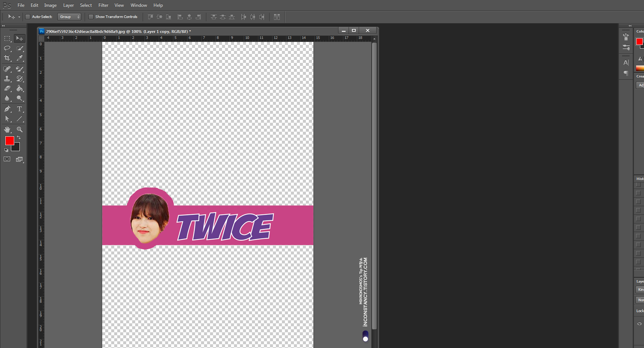The height and width of the screenshot is (348, 644).
Task: Toggle the layer visibility eye icon
Action: [640, 324]
